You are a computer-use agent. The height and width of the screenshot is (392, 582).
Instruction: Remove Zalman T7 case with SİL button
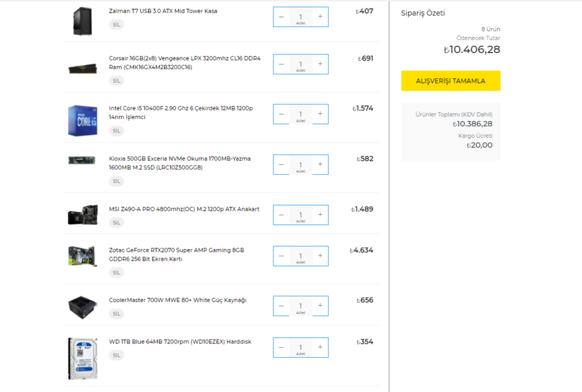[x=116, y=25]
